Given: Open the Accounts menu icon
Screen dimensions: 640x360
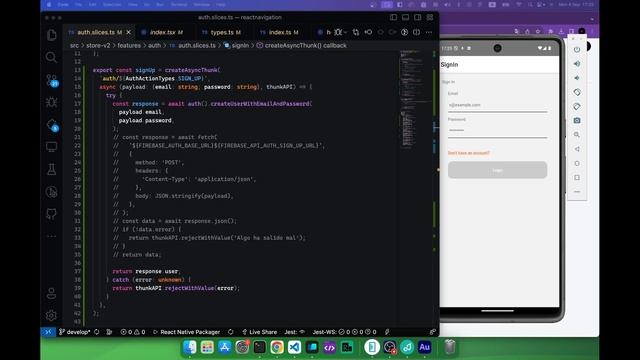Looking at the screenshot, I should pyautogui.click(x=51, y=293).
